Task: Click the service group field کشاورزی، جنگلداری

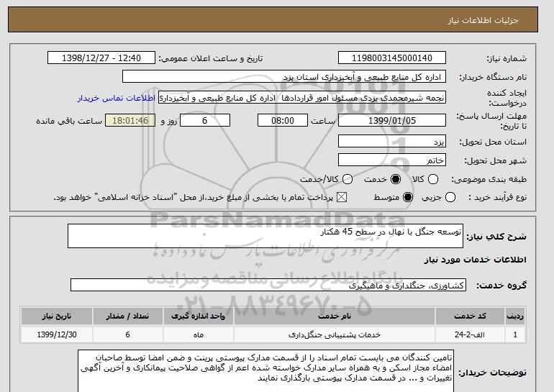Action: coord(268,285)
